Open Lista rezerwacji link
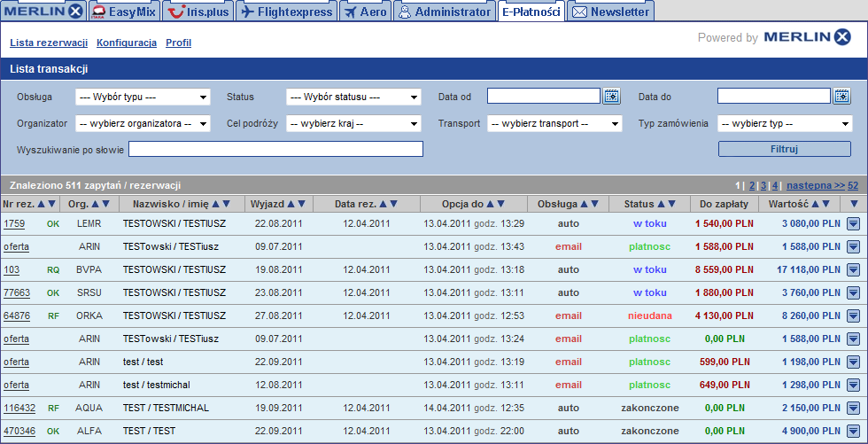 click(49, 43)
